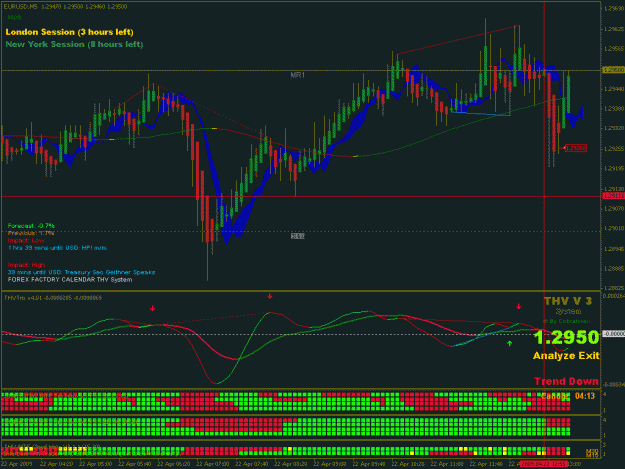Click the 1.29380 value on price axis
625x469 pixels.
(x=613, y=108)
